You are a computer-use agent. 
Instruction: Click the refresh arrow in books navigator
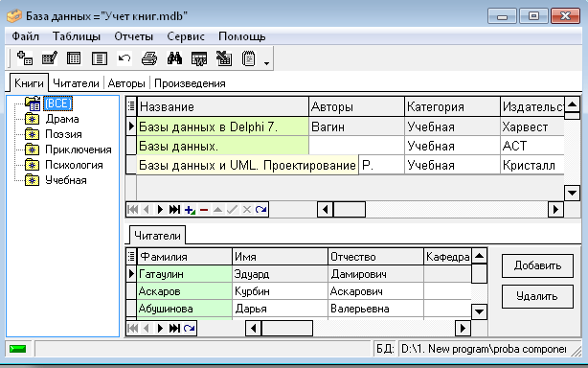click(261, 209)
